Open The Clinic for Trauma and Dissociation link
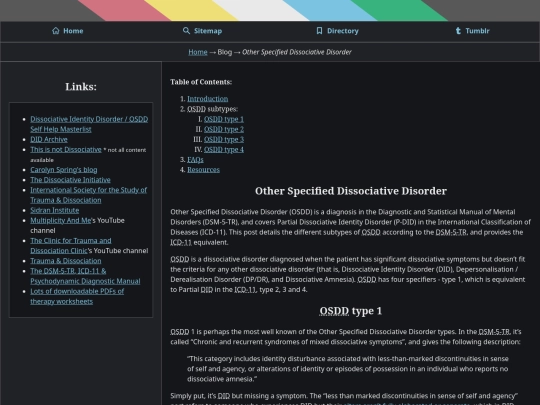 [71, 246]
